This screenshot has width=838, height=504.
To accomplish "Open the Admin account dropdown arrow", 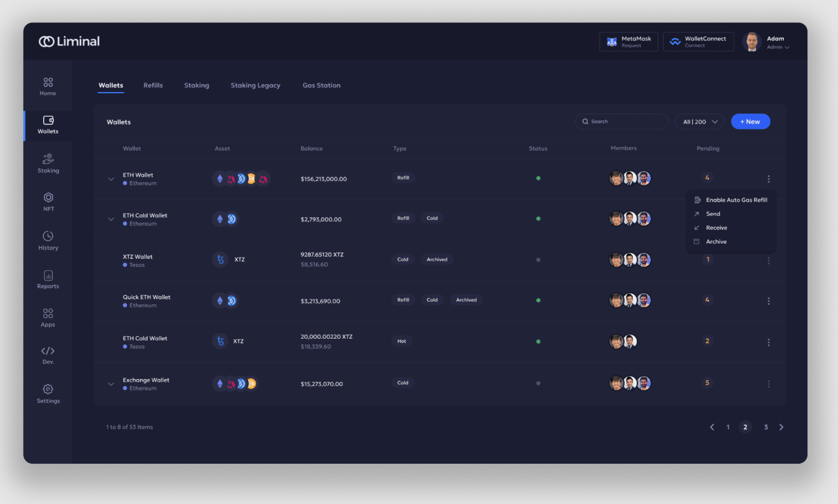I will click(x=787, y=47).
